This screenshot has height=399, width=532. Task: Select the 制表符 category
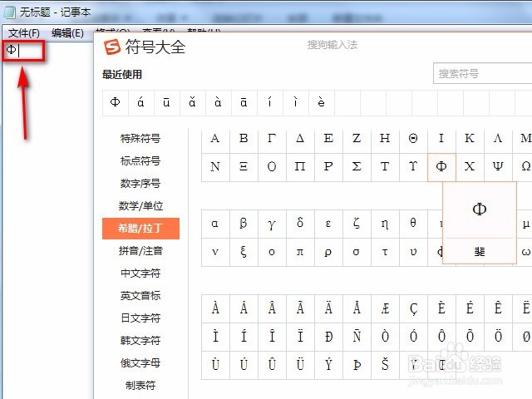click(140, 386)
